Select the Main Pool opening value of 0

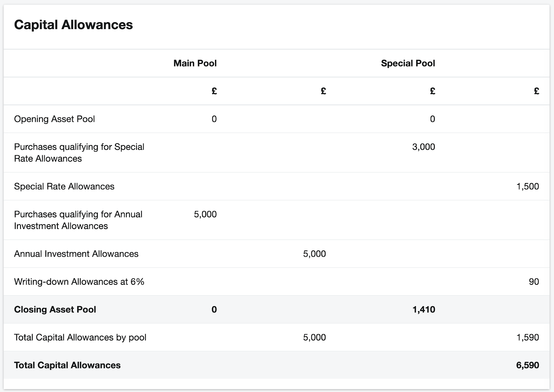point(214,119)
